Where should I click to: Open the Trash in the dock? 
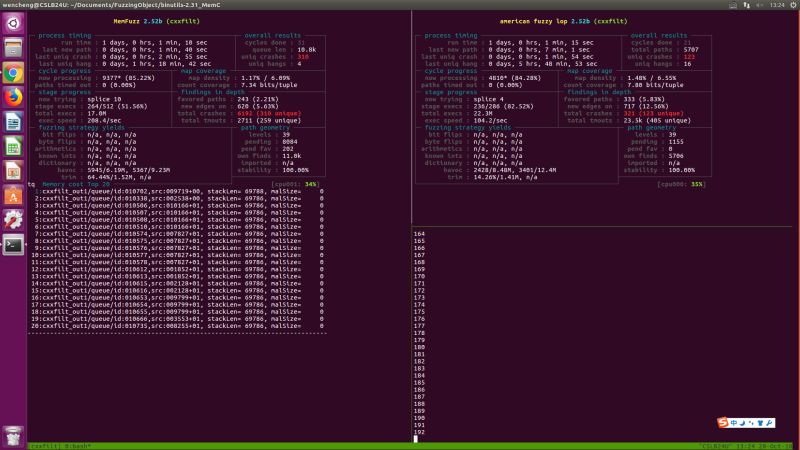point(13,436)
